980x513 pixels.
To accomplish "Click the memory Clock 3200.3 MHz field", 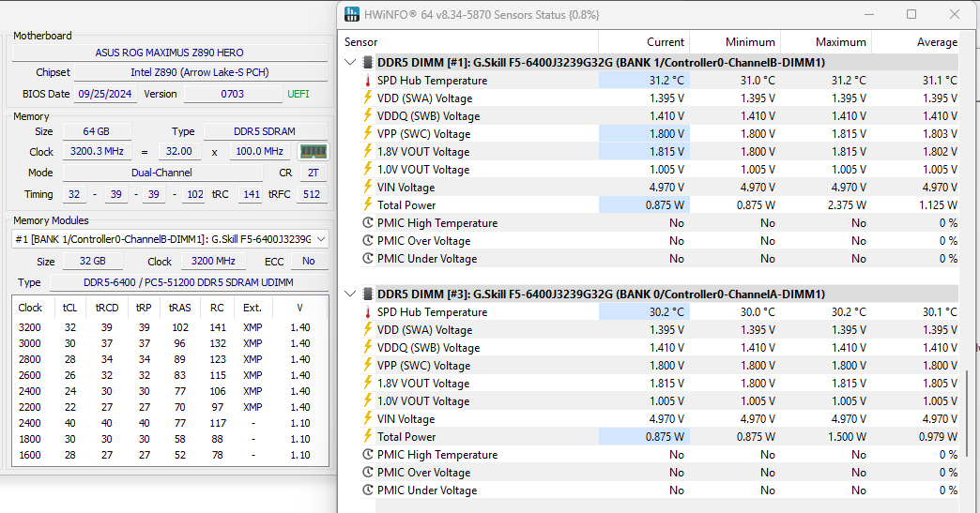I will click(97, 152).
